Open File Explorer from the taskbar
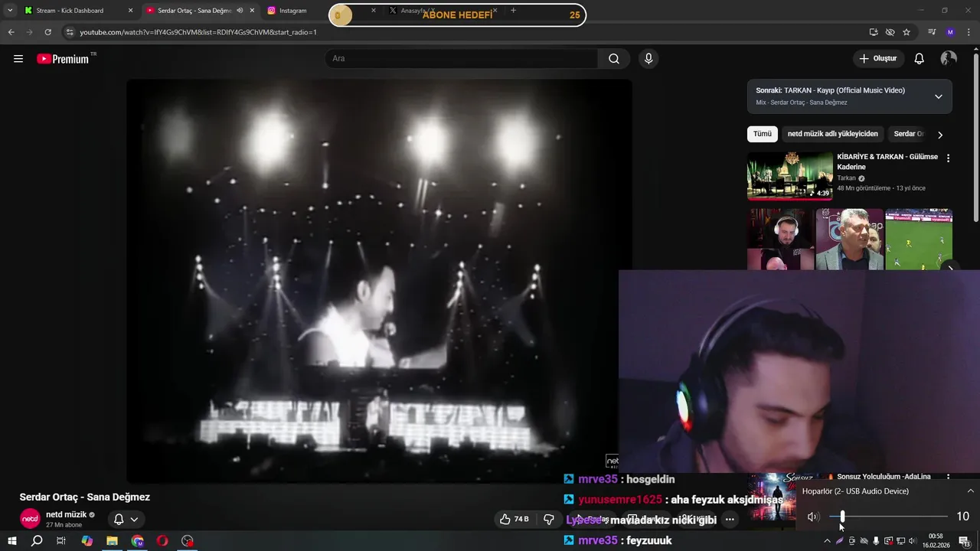 point(112,541)
